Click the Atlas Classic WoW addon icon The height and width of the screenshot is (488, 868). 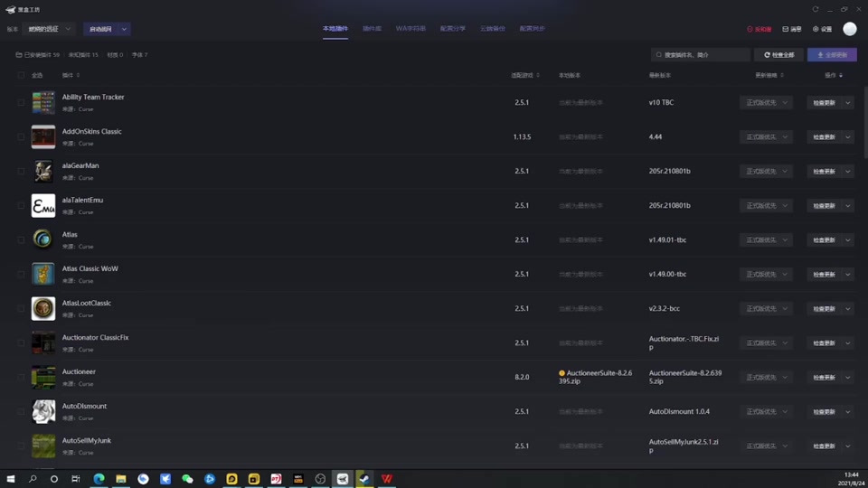(x=43, y=274)
